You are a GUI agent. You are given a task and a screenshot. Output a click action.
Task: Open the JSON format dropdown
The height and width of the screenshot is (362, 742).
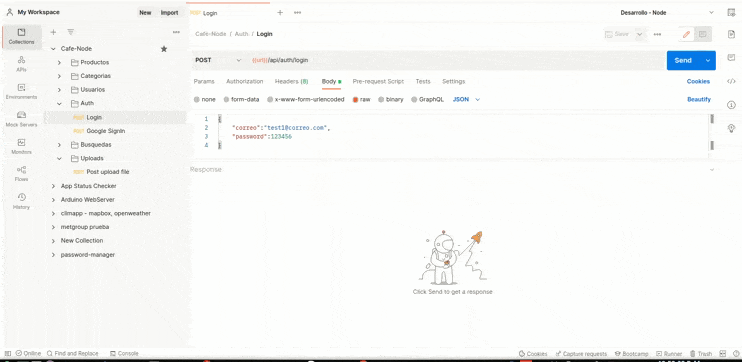tap(466, 99)
